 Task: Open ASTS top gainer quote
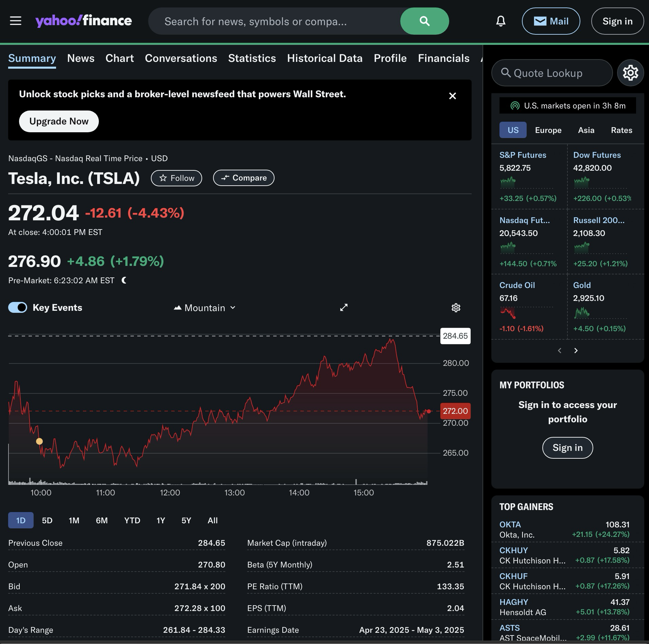pyautogui.click(x=509, y=628)
